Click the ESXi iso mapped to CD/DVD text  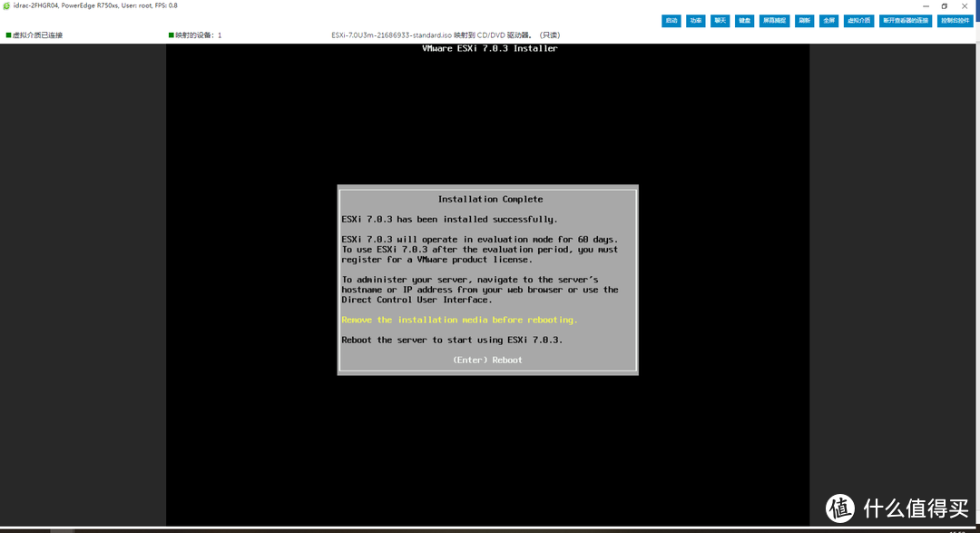[x=446, y=35]
